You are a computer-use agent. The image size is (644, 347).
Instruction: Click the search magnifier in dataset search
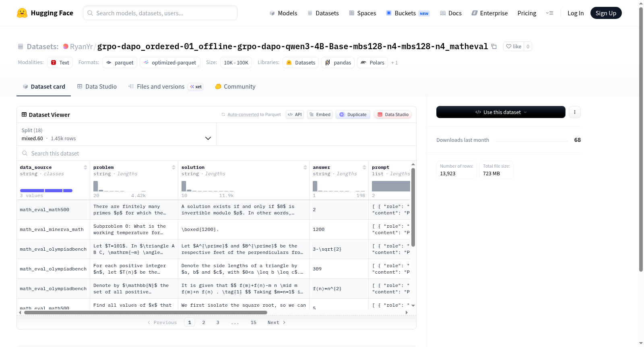[x=25, y=153]
